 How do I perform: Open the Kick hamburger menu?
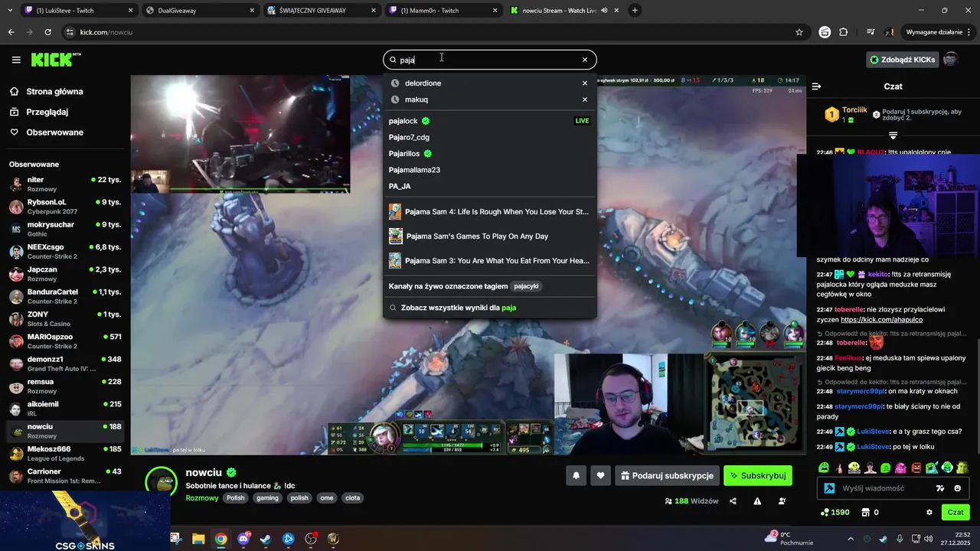coord(16,60)
